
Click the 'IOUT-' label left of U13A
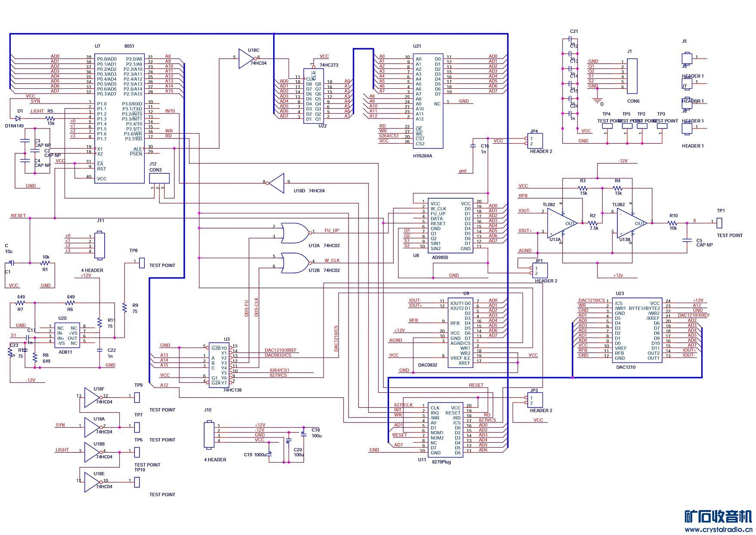pos(525,211)
